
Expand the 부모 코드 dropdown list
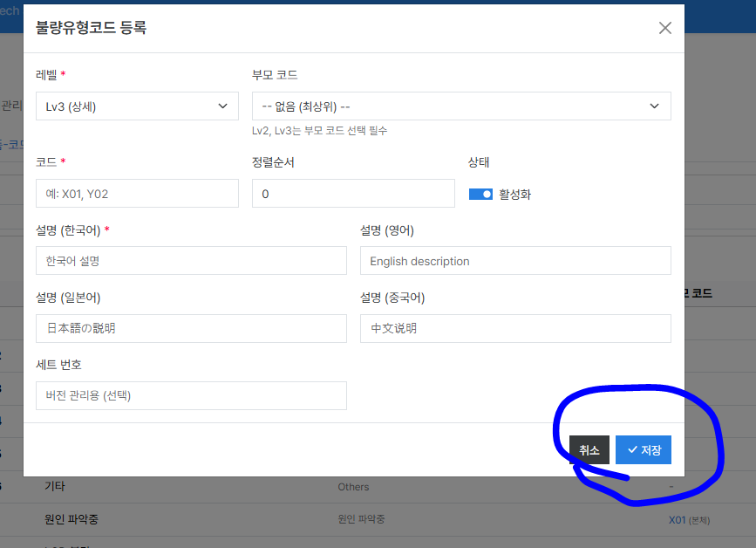[461, 106]
